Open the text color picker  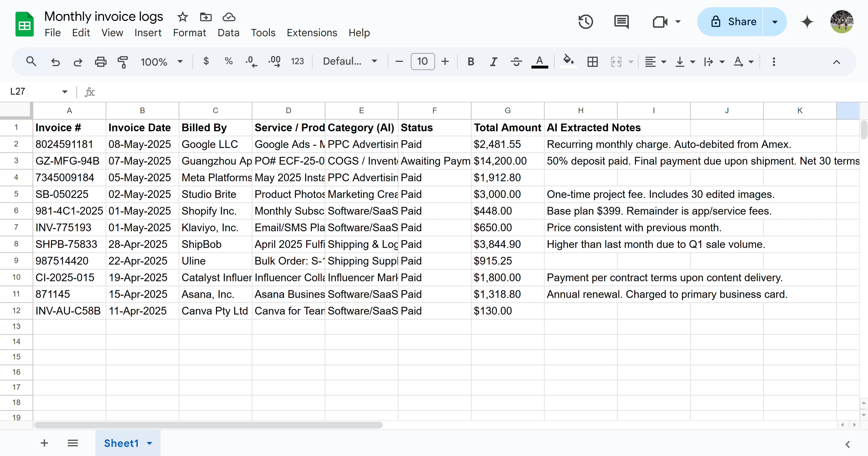coord(539,62)
